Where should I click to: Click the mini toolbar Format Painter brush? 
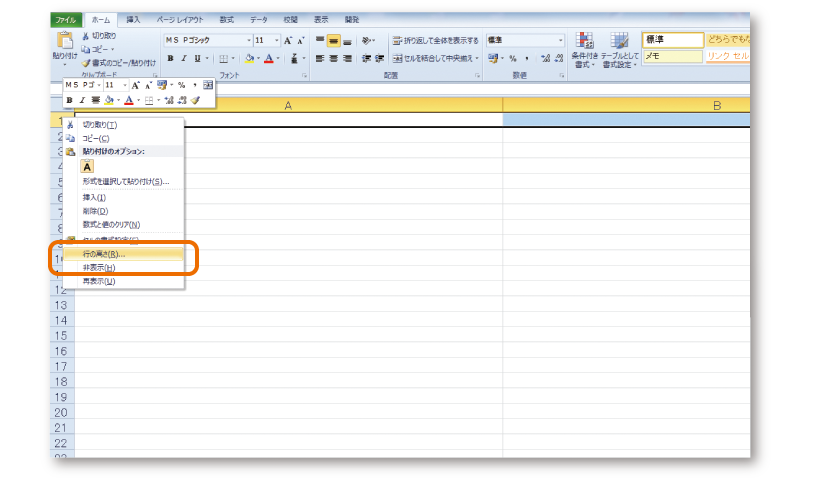(x=195, y=100)
